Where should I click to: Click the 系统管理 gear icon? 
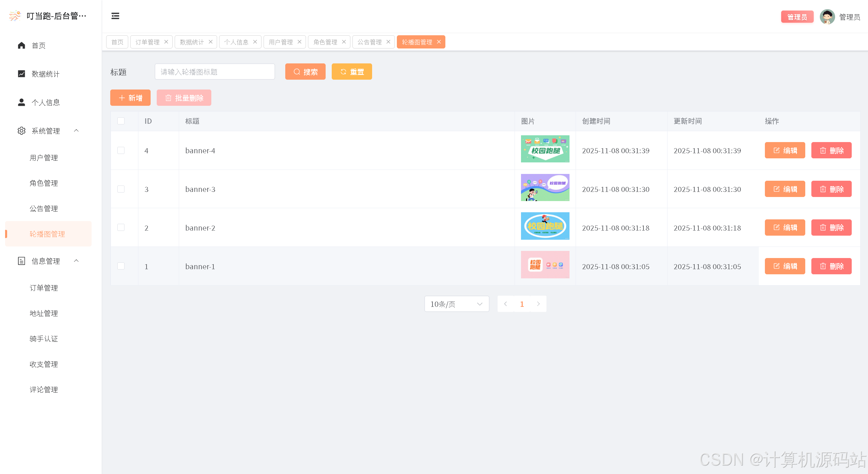(21, 131)
